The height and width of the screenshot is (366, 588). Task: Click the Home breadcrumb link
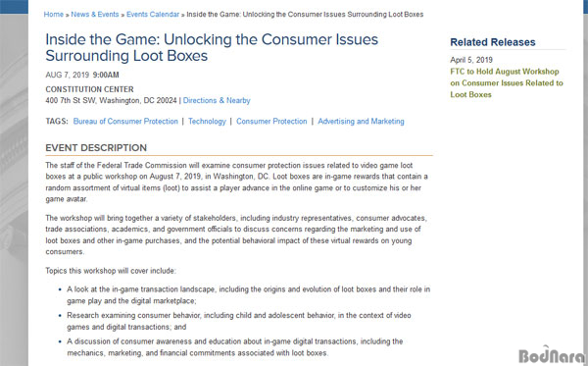click(54, 15)
